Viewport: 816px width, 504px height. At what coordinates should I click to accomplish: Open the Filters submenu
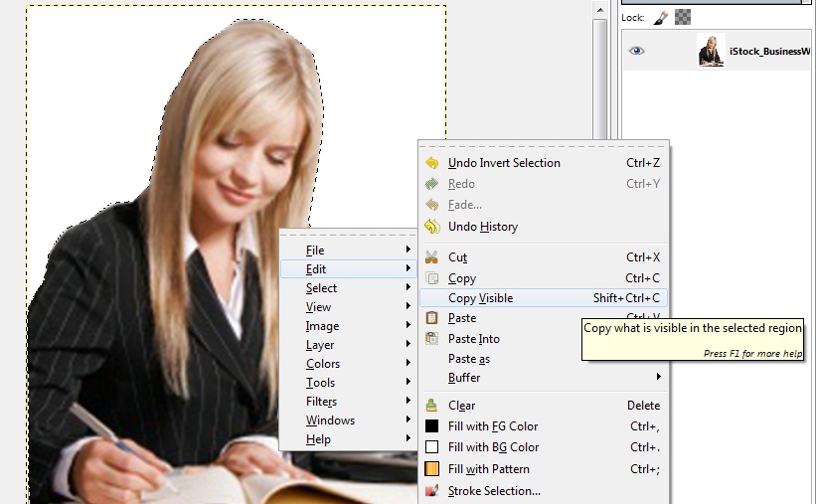348,402
